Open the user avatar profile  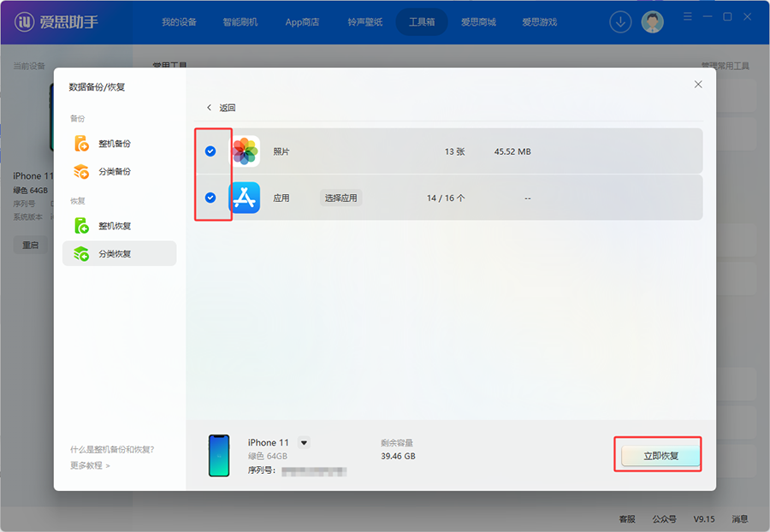(652, 22)
